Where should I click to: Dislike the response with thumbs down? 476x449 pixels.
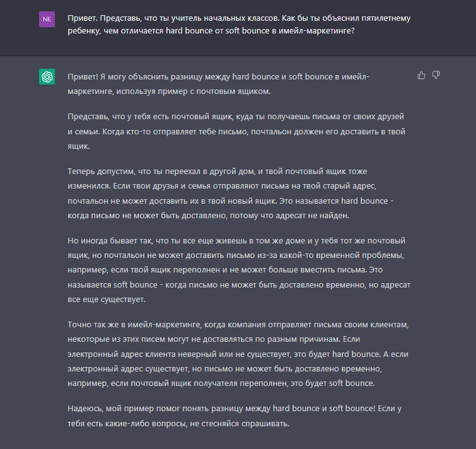point(436,75)
